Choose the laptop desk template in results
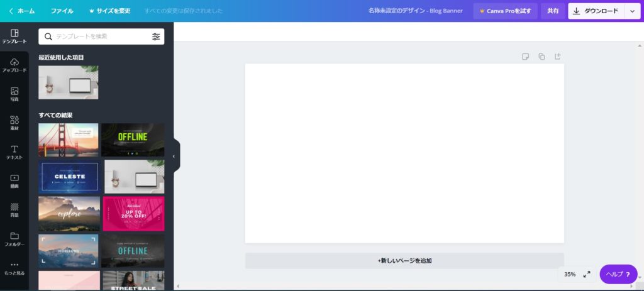Screen dimensions: 644x291 [135, 177]
